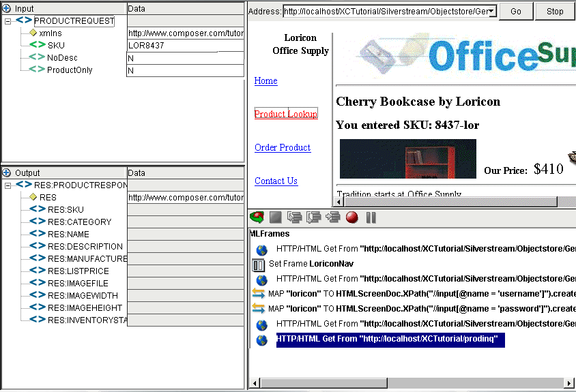576x392 pixels.
Task: Click the OfficeSupply banner logo
Action: point(467,55)
